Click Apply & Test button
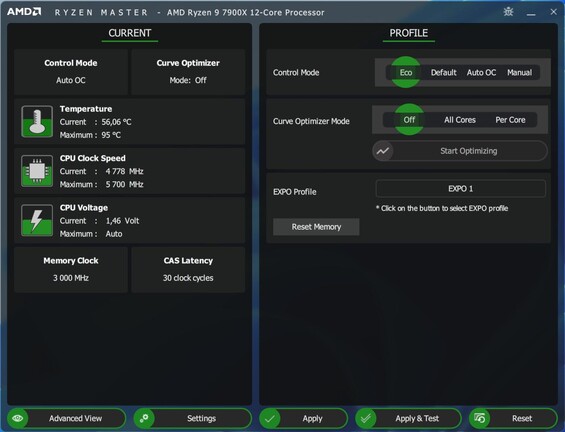The height and width of the screenshot is (432, 565). pos(408,418)
